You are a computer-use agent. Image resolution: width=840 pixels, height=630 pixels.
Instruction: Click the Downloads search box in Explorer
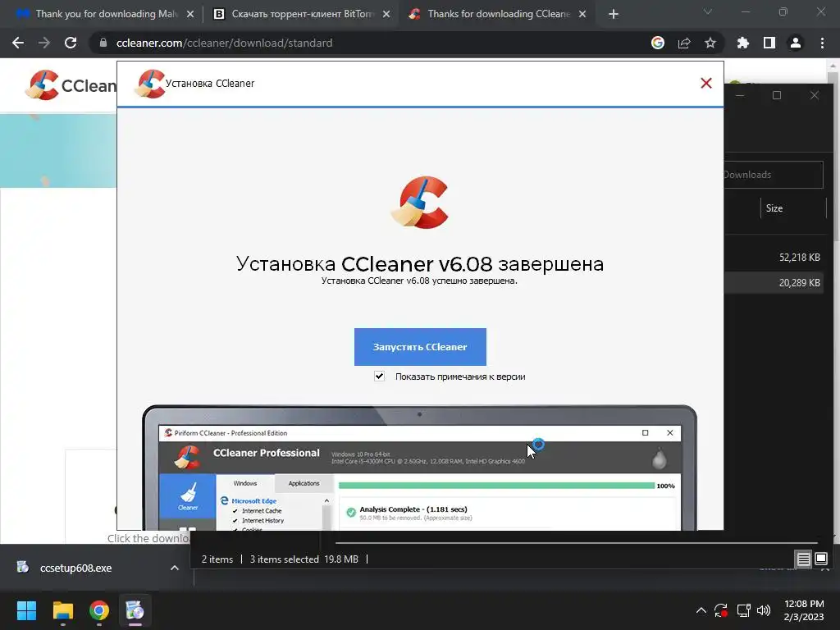[774, 175]
